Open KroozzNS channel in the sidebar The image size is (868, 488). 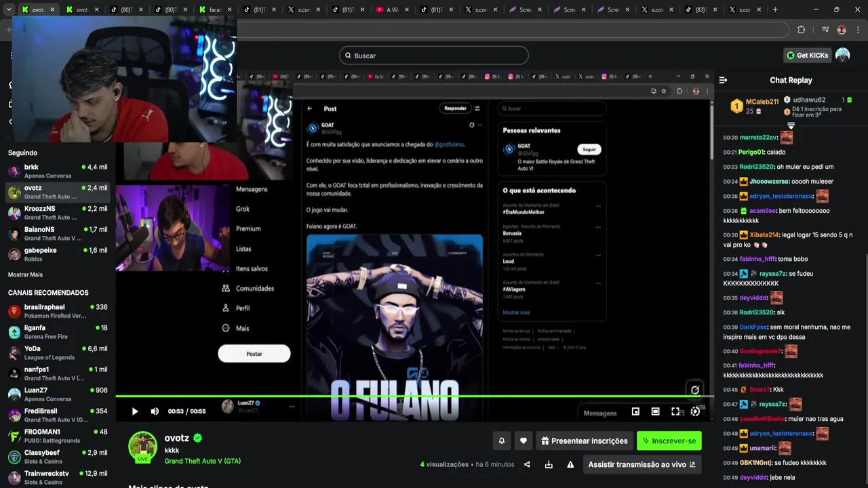click(58, 213)
